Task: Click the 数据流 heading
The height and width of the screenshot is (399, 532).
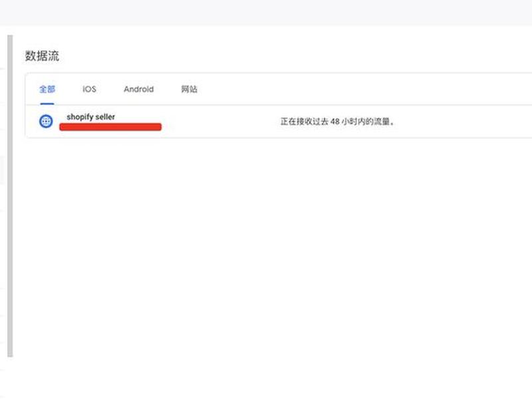Action: coord(42,56)
